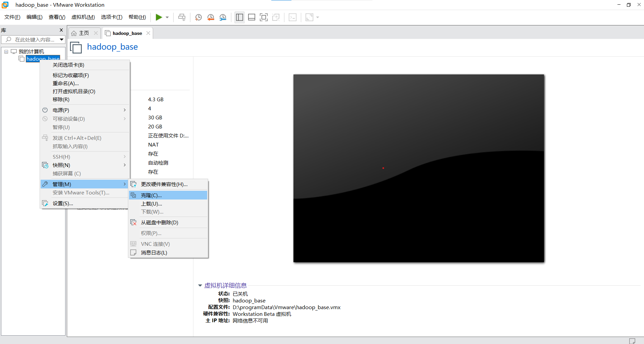Viewport: 644px width, 344px height.
Task: Click the virtual machine screen preview thumbnail
Action: [419, 168]
